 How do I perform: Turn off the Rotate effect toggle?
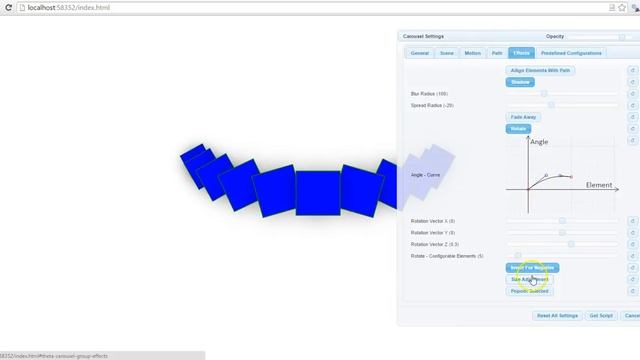tap(518, 129)
